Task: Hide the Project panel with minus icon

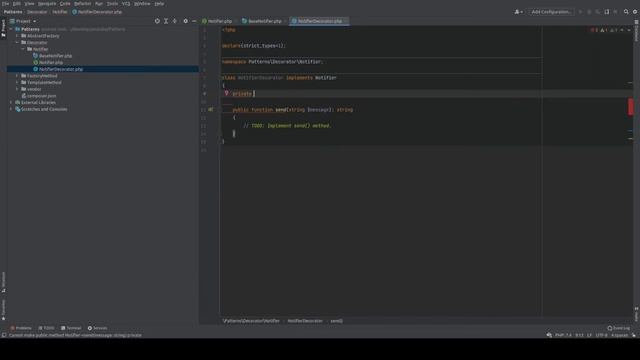Action: click(x=194, y=21)
